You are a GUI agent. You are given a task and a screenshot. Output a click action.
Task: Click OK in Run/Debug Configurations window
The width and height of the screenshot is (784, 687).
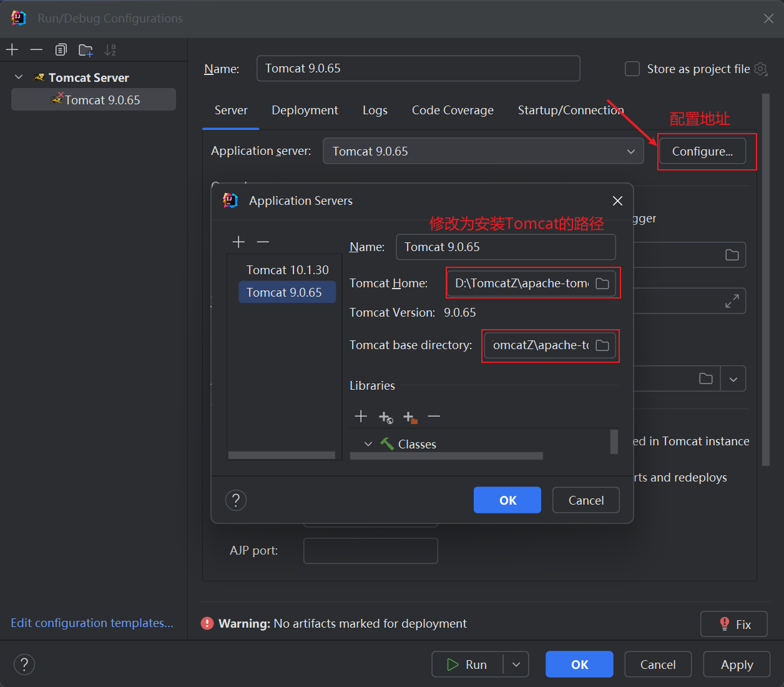point(579,665)
